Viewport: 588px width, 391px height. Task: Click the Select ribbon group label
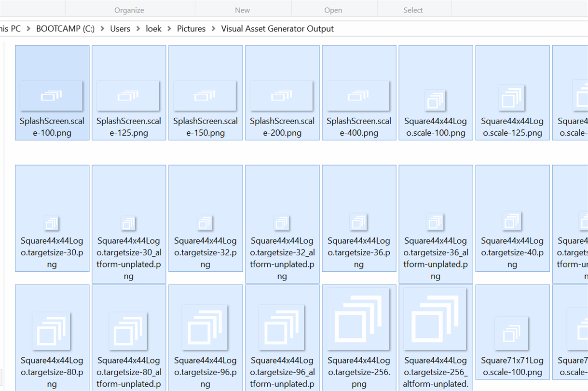click(413, 10)
